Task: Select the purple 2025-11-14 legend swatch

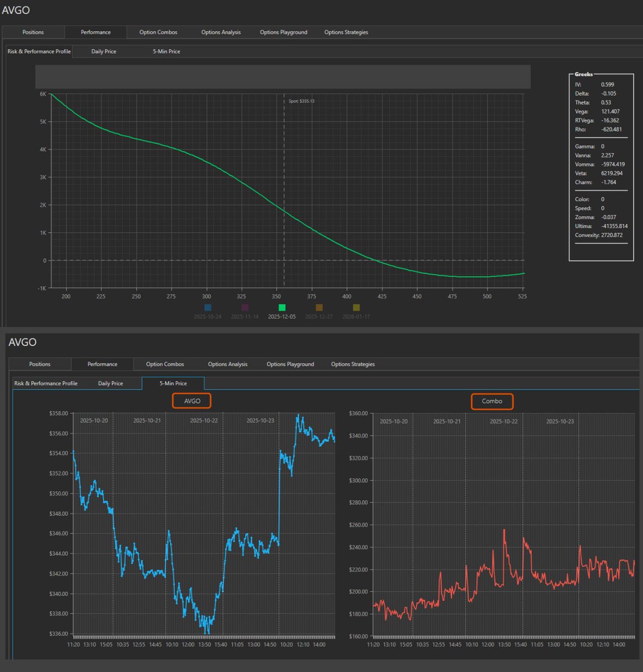Action: click(x=245, y=307)
